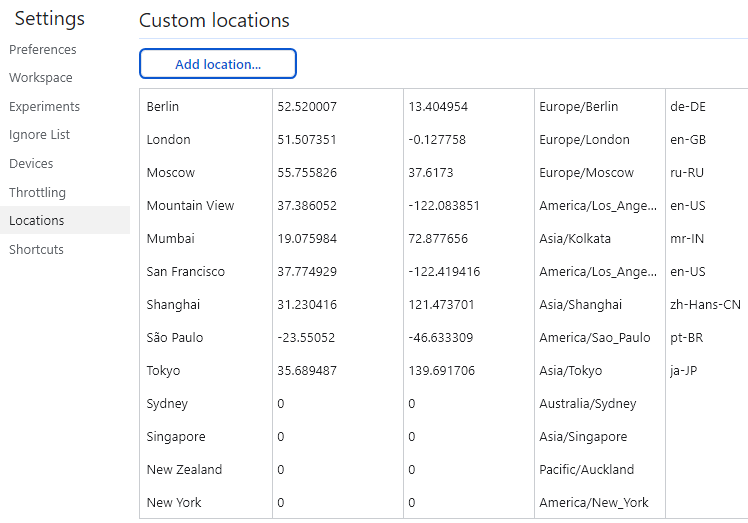748x523 pixels.
Task: Open the Shortcuts settings tab
Action: click(36, 250)
